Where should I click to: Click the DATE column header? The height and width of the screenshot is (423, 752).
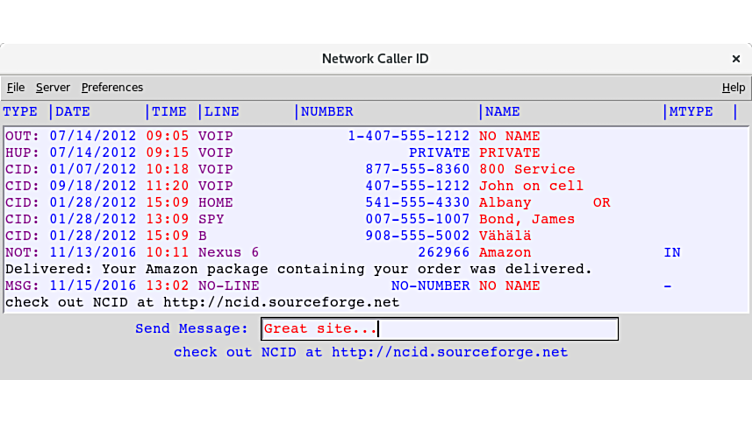click(73, 112)
